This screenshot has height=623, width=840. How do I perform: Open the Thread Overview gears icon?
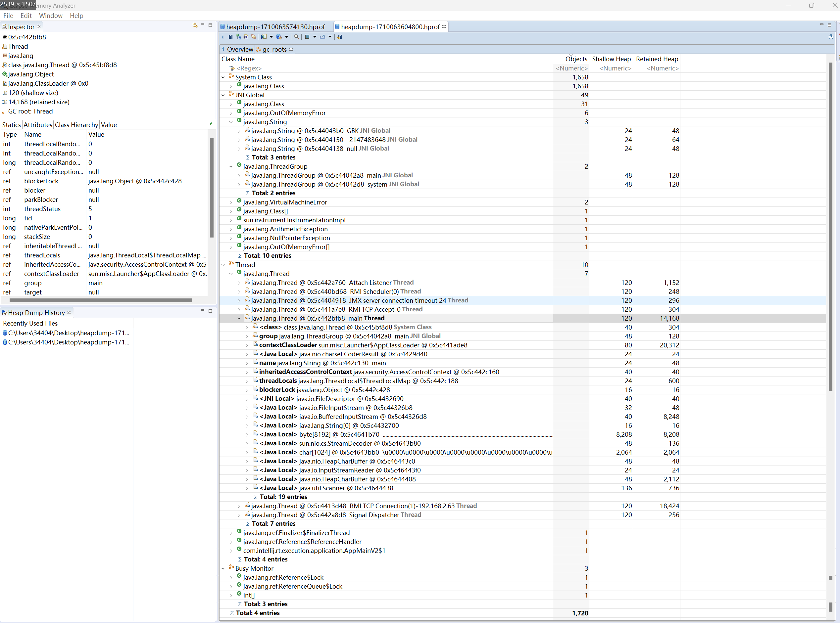[x=253, y=37]
